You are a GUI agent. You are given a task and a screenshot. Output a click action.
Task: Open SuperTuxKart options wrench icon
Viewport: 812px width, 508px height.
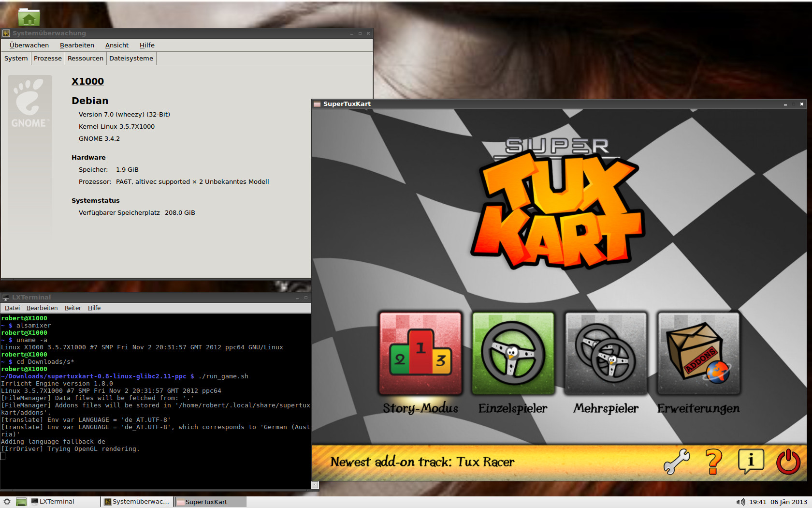click(x=677, y=461)
